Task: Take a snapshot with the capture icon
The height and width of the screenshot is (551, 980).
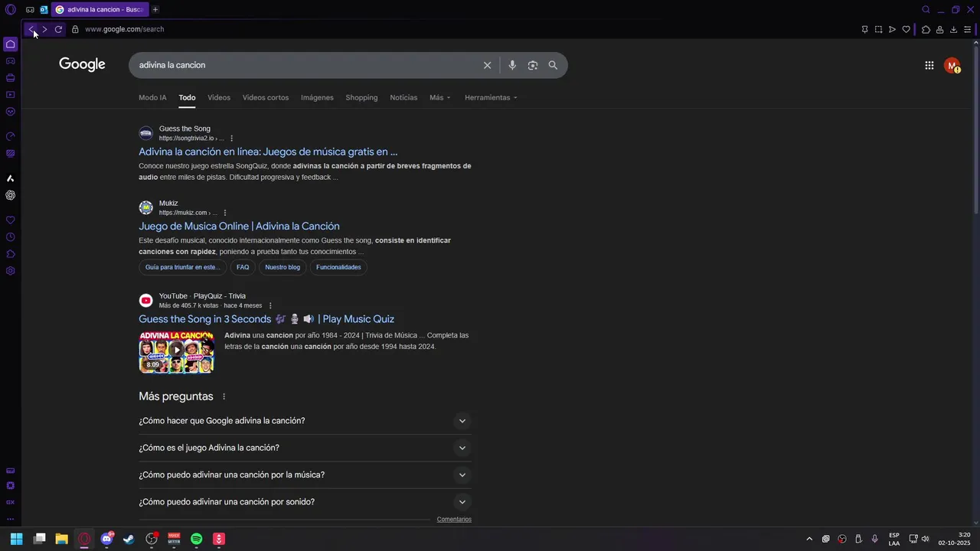Action: click(x=878, y=29)
